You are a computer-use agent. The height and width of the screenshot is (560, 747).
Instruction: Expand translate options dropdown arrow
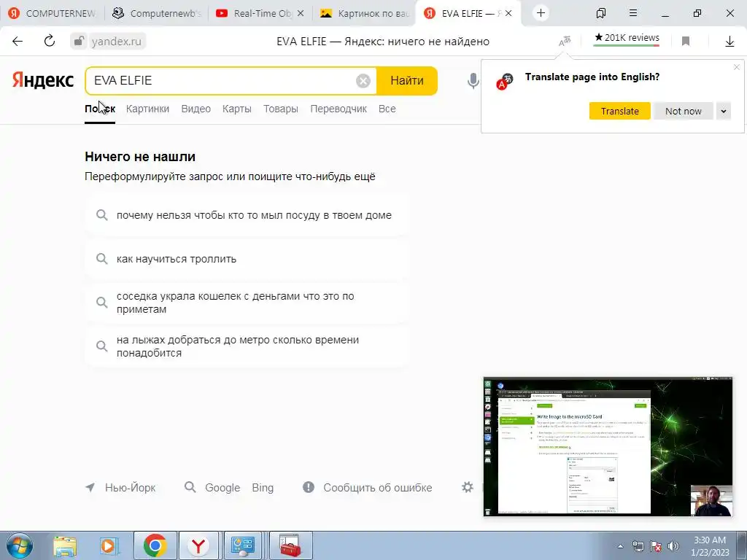(723, 111)
